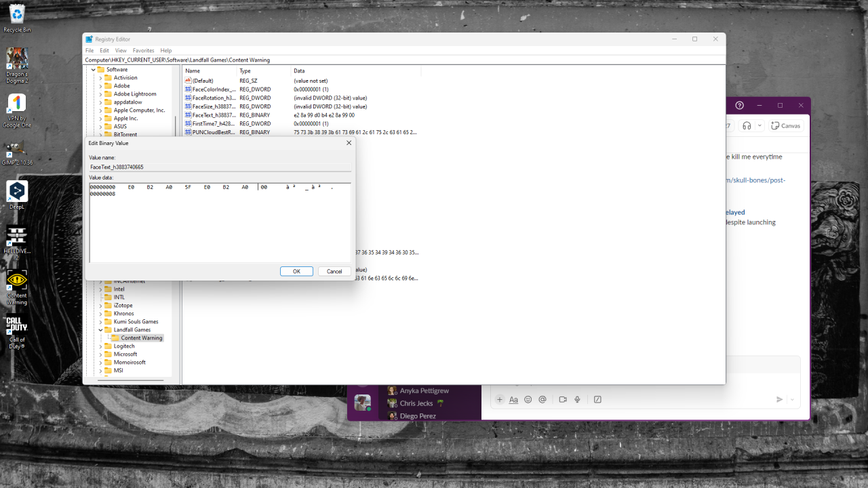Image resolution: width=868 pixels, height=488 pixels.
Task: Collapse the Landfall Games registry key
Action: [100, 330]
